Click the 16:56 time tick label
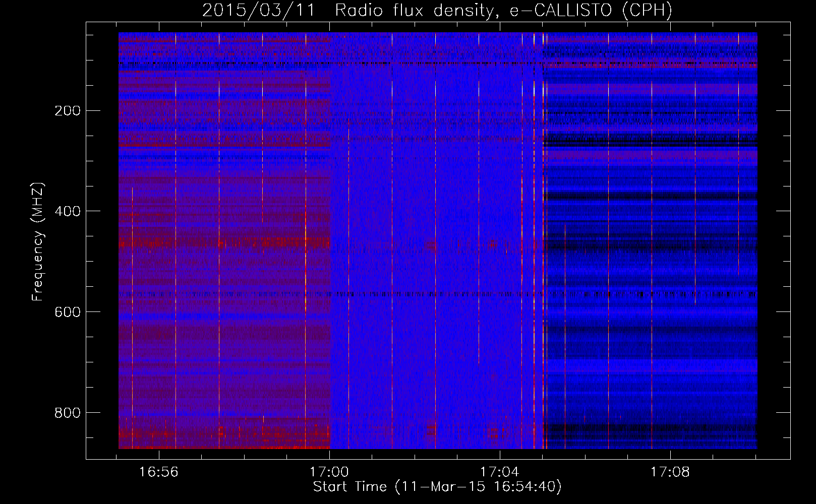816x504 pixels. (159, 472)
